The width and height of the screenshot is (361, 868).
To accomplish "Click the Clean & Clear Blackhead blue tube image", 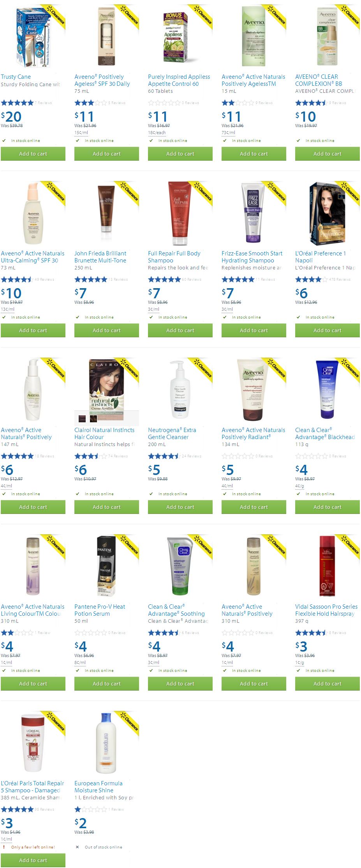I will [327, 390].
